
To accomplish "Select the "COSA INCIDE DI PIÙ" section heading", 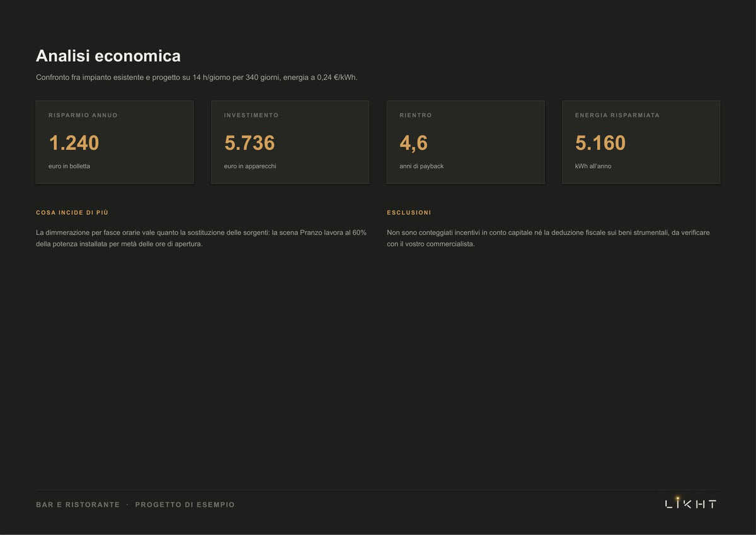I will point(72,213).
